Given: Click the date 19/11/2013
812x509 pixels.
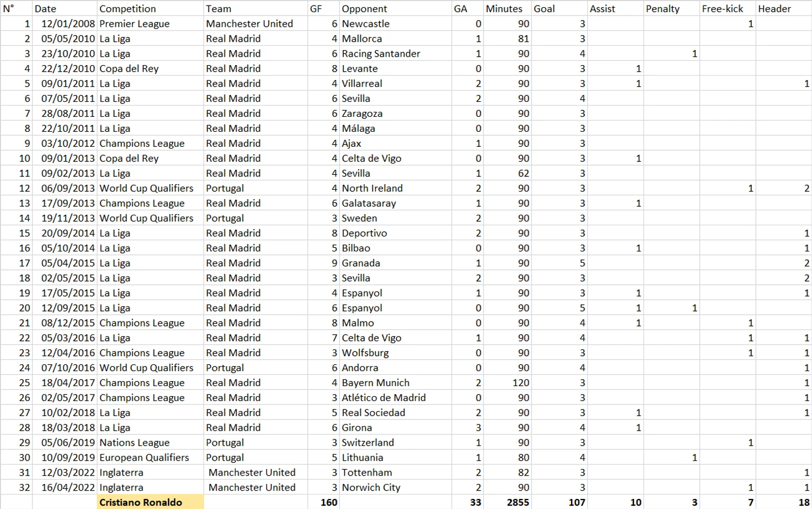Looking at the screenshot, I should [65, 218].
